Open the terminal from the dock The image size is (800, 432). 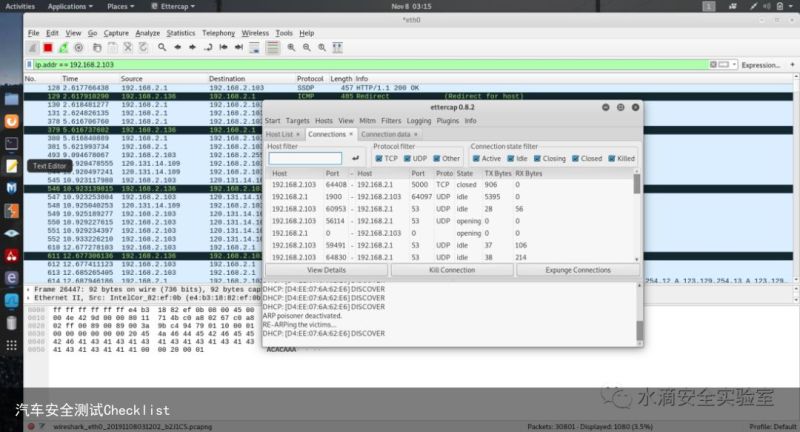11,143
